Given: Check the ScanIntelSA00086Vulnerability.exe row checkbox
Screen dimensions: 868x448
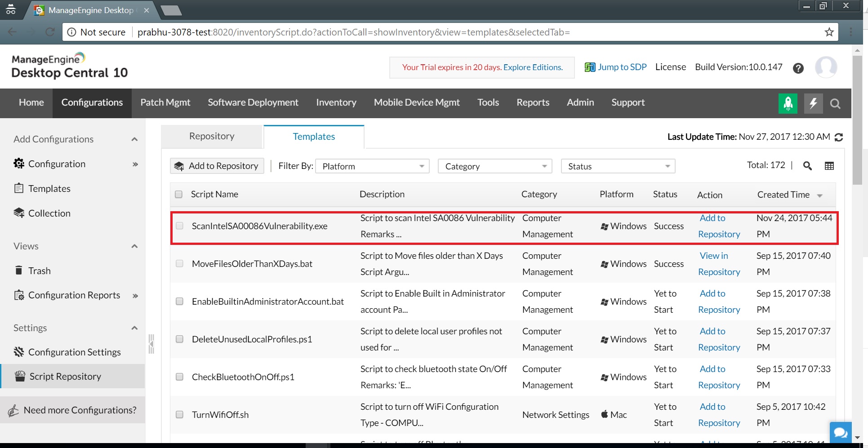Looking at the screenshot, I should click(x=179, y=226).
